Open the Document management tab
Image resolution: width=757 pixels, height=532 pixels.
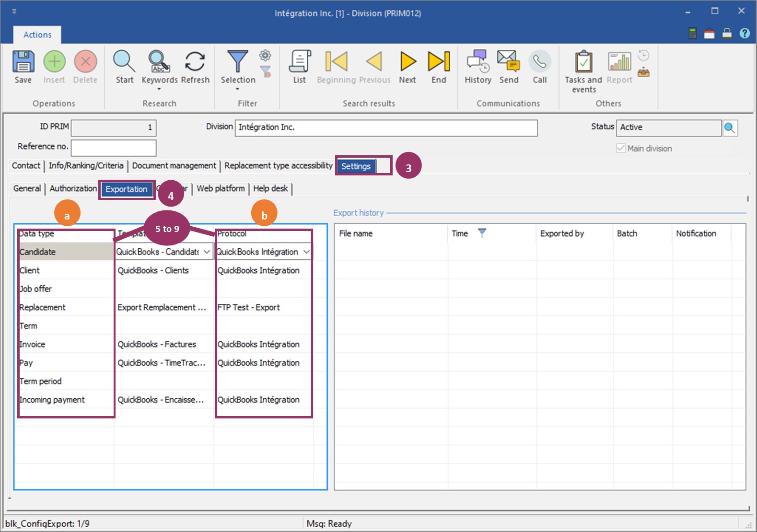click(x=174, y=165)
